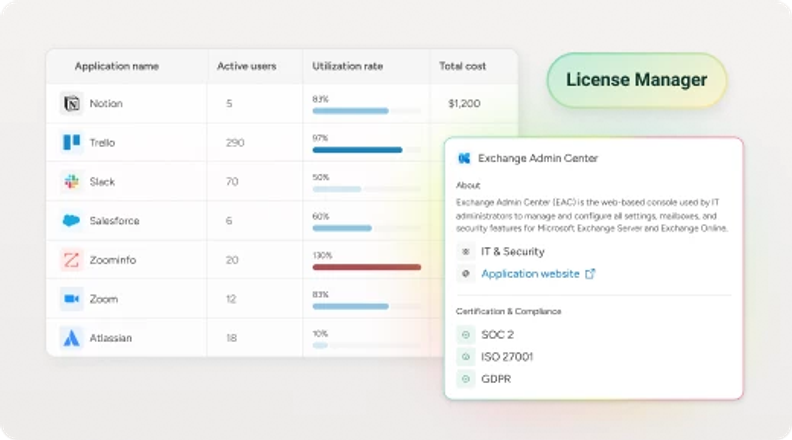Click the Zoom camera icon
This screenshot has height=440, width=792.
pyautogui.click(x=72, y=299)
